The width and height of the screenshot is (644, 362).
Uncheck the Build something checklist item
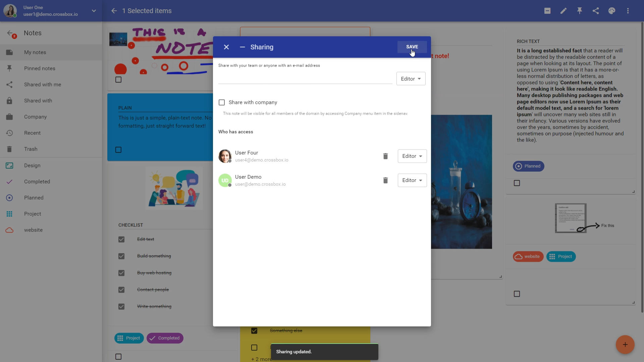coord(121,256)
